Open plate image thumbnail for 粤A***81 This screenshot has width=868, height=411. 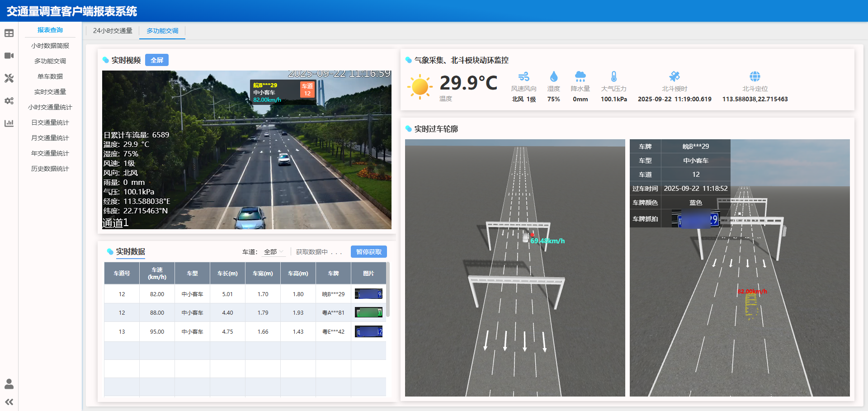(x=368, y=312)
